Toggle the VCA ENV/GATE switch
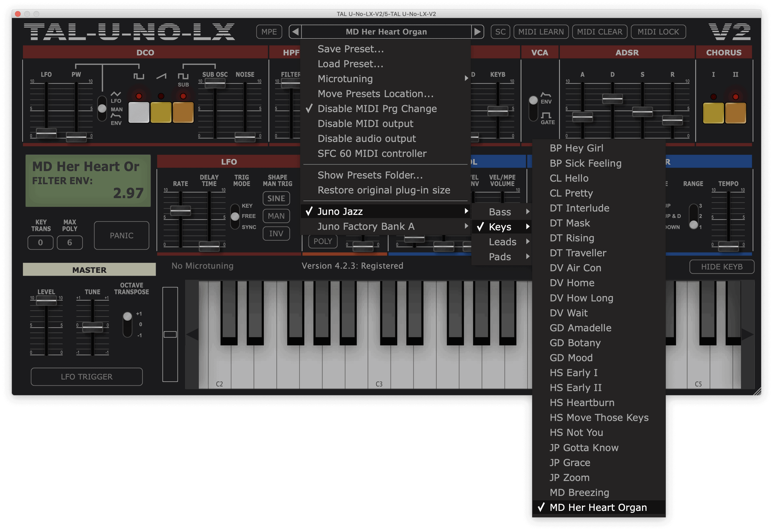Screen dimensions: 773x532 533,108
